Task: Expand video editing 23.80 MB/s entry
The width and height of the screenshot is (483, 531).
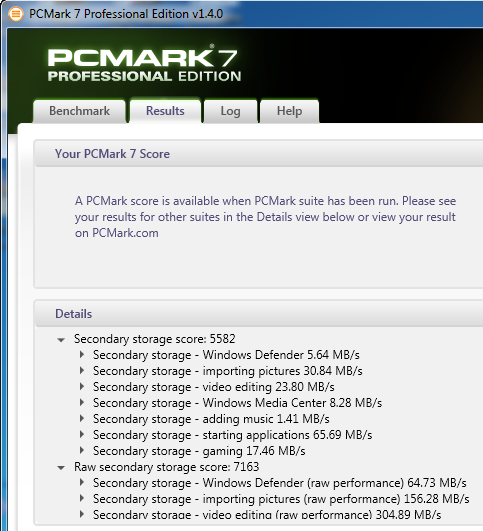Action: [x=82, y=386]
